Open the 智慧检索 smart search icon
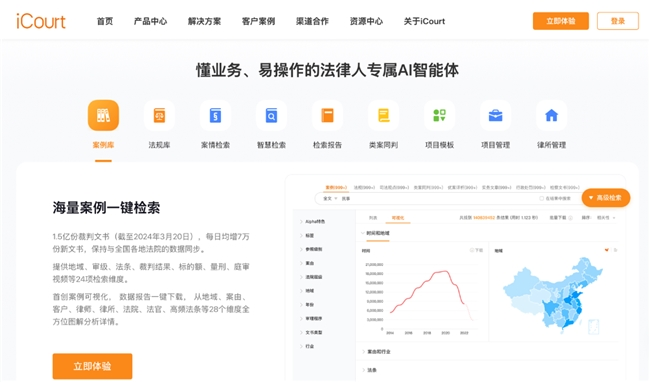The image size is (650, 382). coord(271,115)
